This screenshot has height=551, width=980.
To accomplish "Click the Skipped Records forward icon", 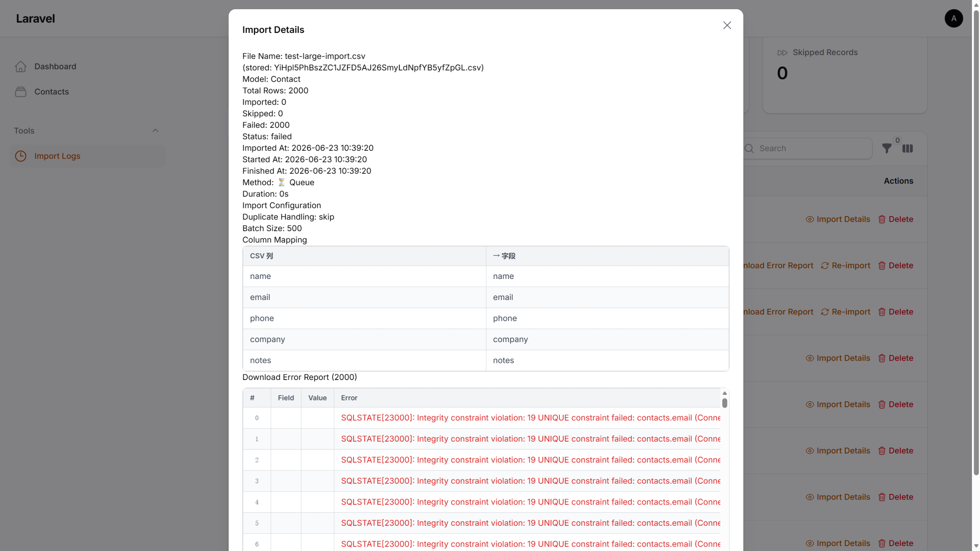I will click(782, 53).
